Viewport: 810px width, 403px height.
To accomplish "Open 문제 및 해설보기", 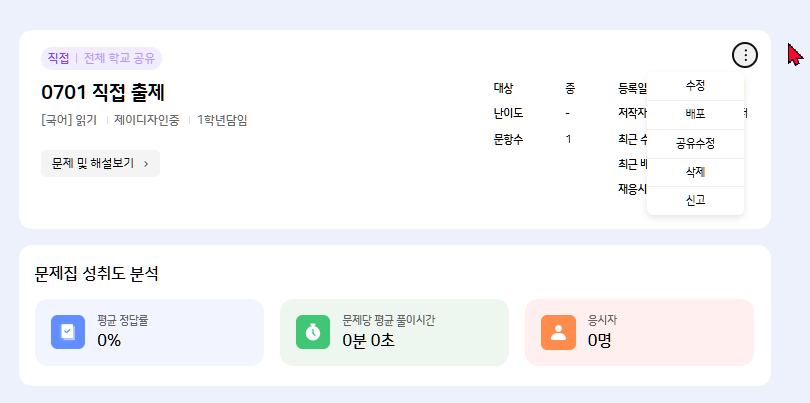I will tap(100, 163).
